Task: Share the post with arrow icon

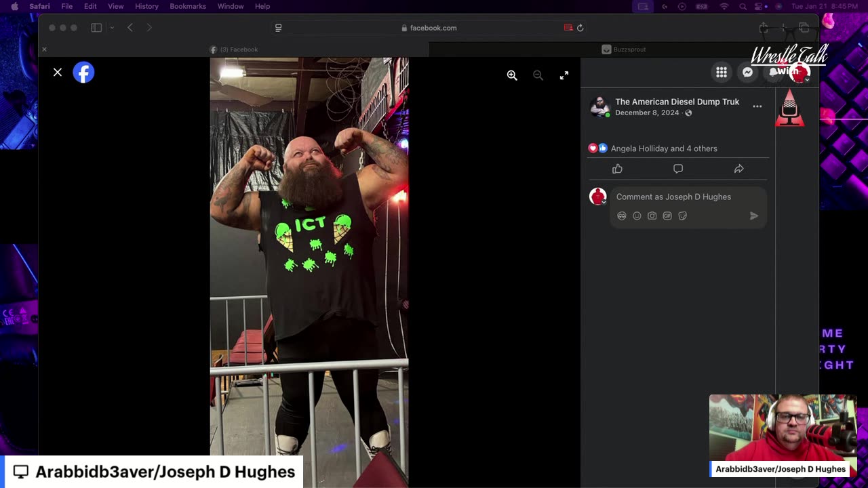Action: (738, 169)
